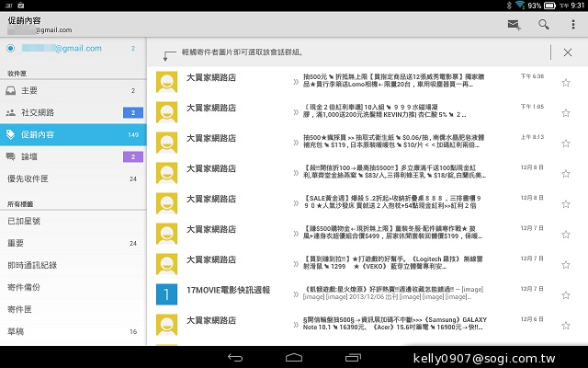Star the Logitech 無線雷射滑鼠 email
588x368 pixels.
click(x=566, y=265)
